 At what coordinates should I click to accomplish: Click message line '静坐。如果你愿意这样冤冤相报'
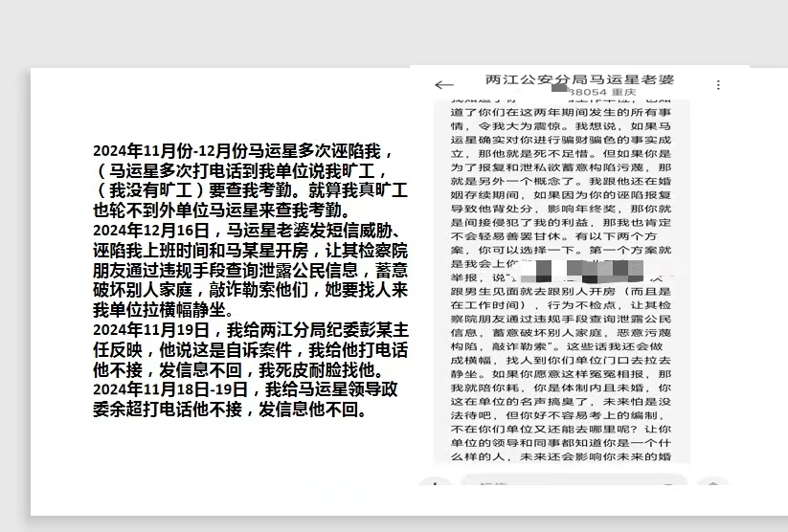click(x=561, y=374)
